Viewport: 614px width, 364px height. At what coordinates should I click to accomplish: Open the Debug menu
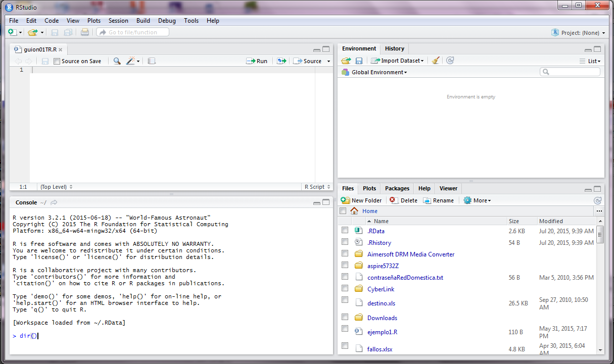167,21
